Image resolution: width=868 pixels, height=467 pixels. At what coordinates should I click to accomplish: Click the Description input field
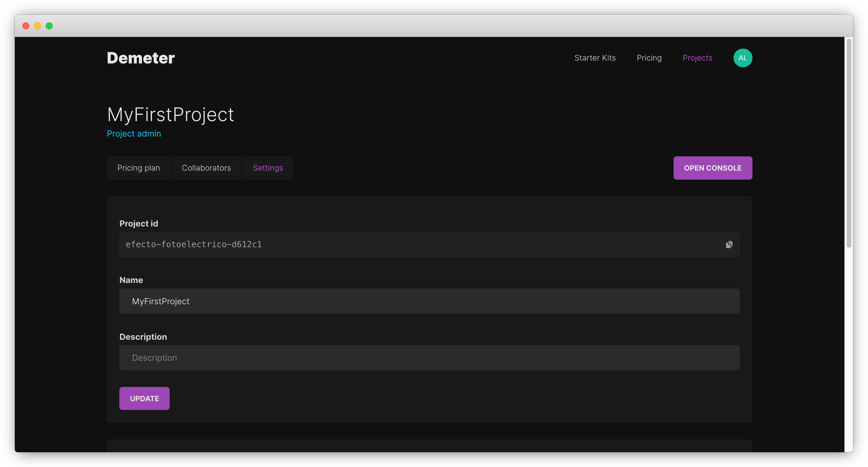point(429,358)
